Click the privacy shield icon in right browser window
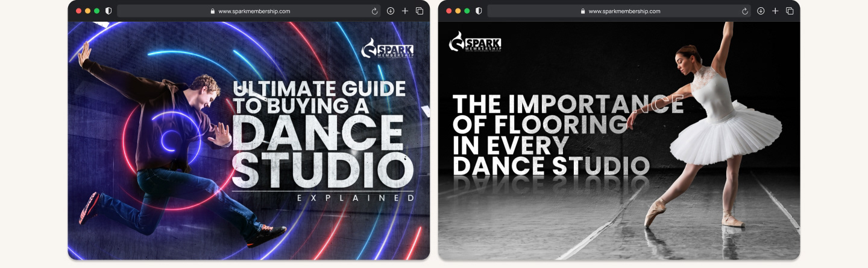This screenshot has width=868, height=268. pyautogui.click(x=479, y=11)
